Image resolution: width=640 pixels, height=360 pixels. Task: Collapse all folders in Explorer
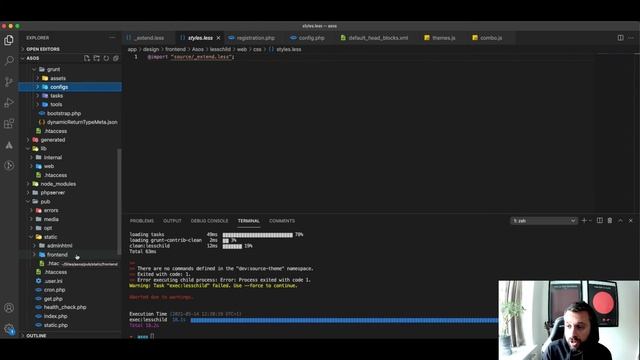click(x=116, y=58)
